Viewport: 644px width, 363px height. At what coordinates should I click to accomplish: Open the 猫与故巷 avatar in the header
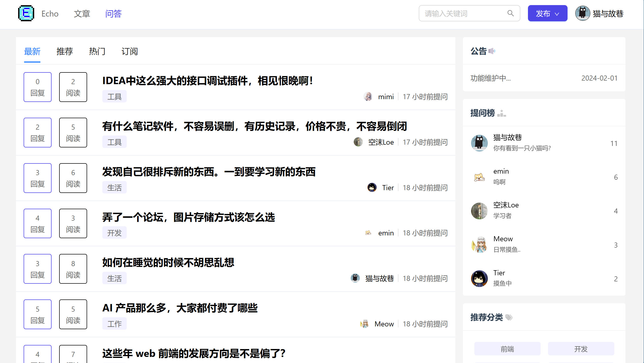pos(583,13)
